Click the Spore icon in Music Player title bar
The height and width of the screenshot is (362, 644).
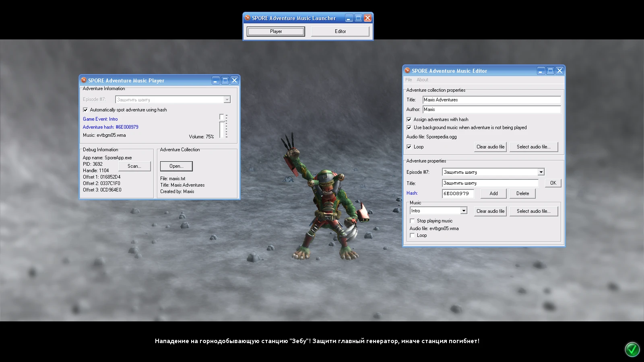tap(84, 80)
